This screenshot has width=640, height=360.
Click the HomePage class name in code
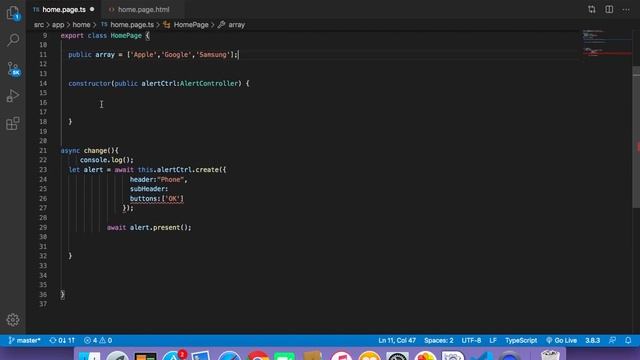pos(126,36)
